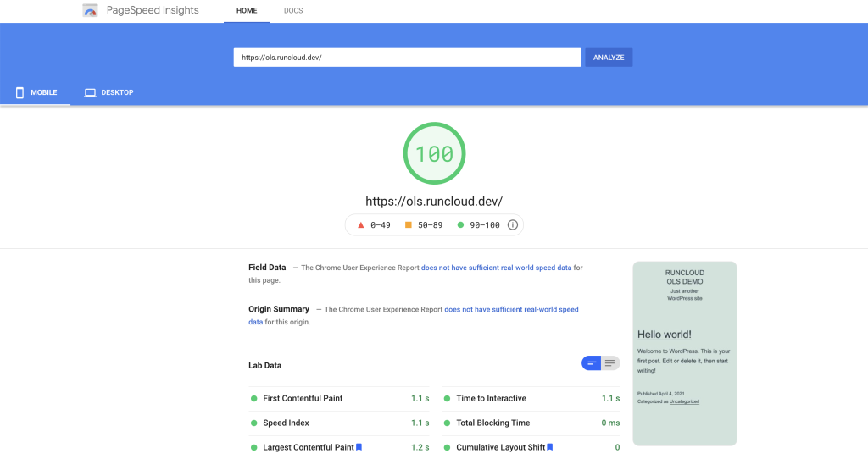This screenshot has width=868, height=459.
Task: Click the green circle 90–100 legend marker
Action: tap(460, 224)
